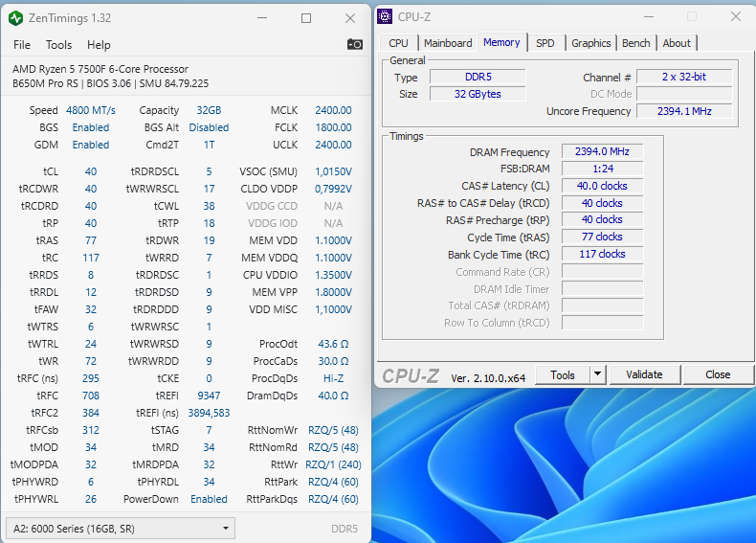Switch to the CPU tab in CPU-Z
This screenshot has height=543, width=756.
tap(398, 43)
